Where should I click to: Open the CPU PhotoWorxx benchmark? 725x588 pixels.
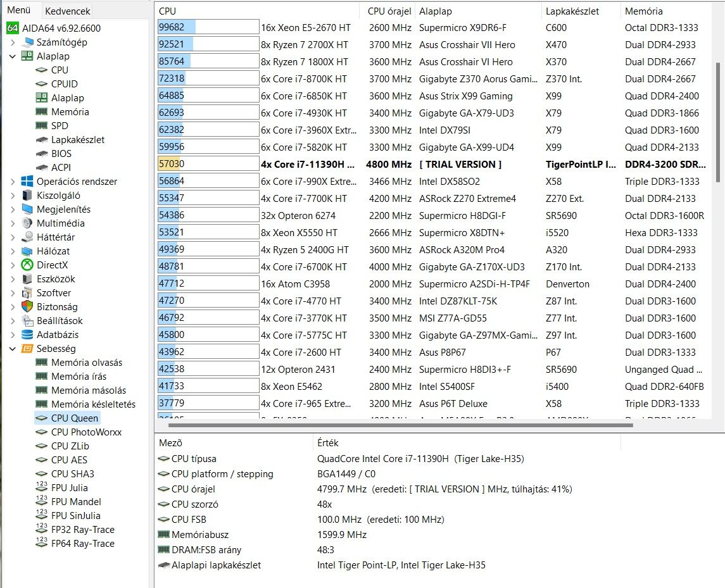click(x=86, y=432)
